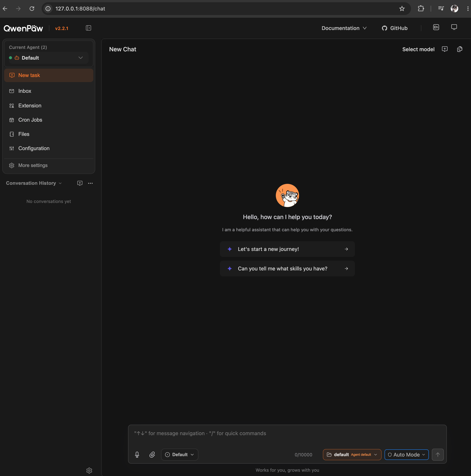Open the Default dropdown in input bar

point(180,455)
